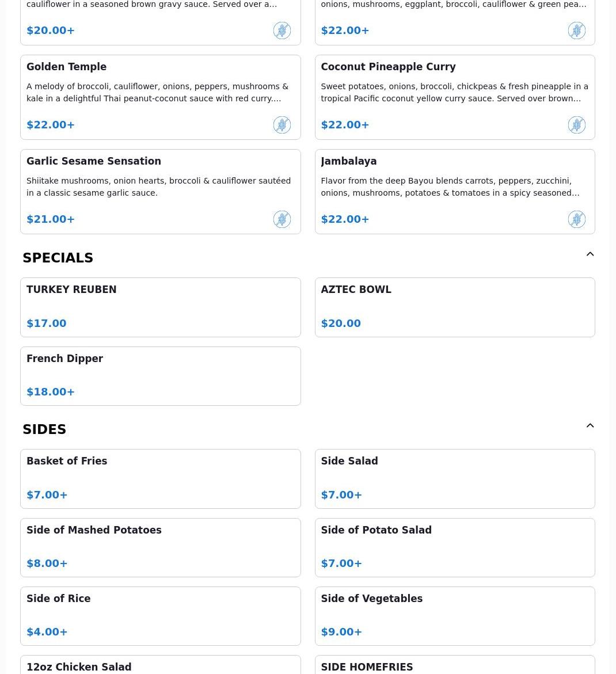
Task: Click the gluten-free icon on Coconut Pineapple Curry
Action: [x=576, y=125]
